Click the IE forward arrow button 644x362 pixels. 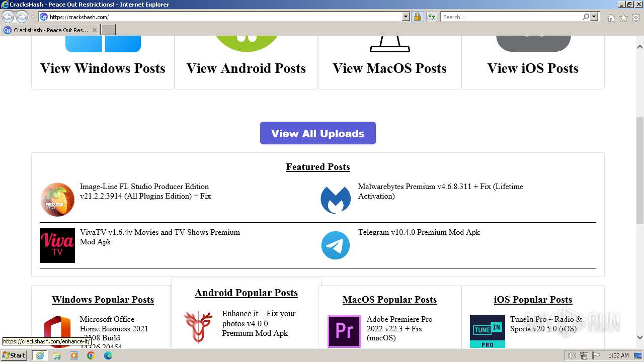pos(22,17)
